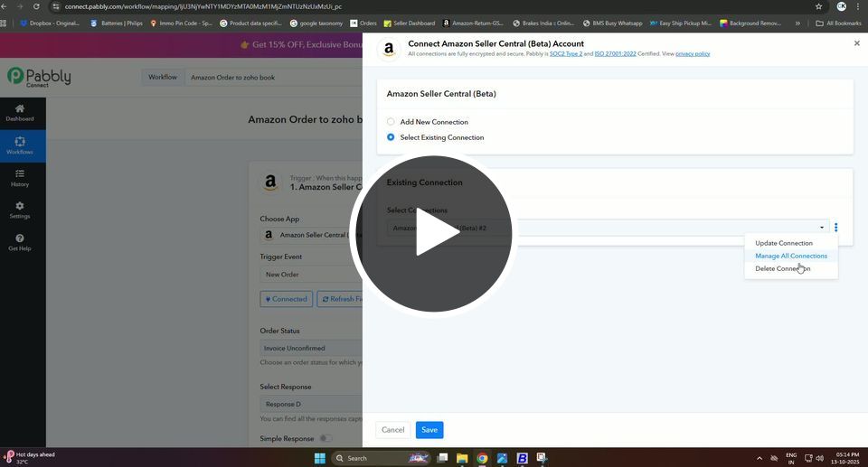Viewport: 868px width, 467px height.
Task: Click the Save button
Action: 429,430
